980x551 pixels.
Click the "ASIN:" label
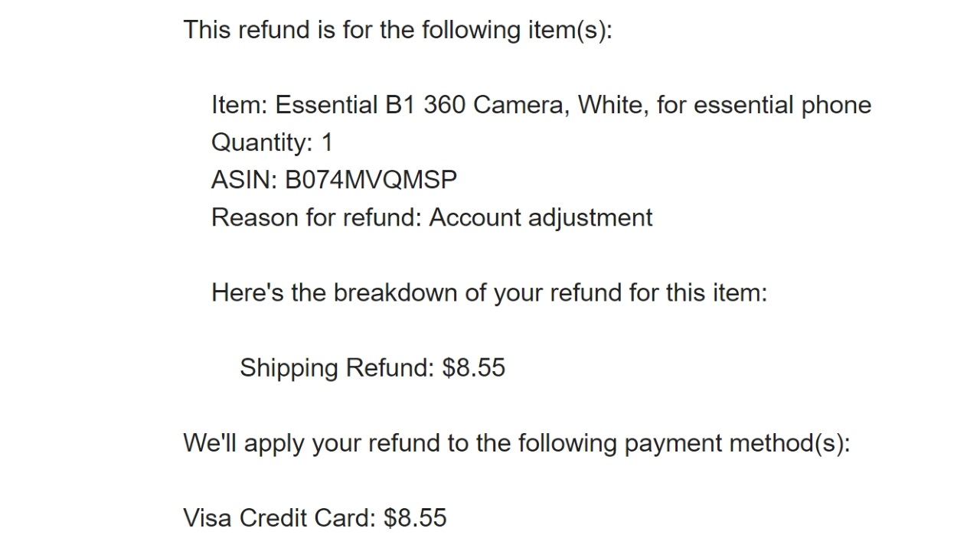(244, 180)
